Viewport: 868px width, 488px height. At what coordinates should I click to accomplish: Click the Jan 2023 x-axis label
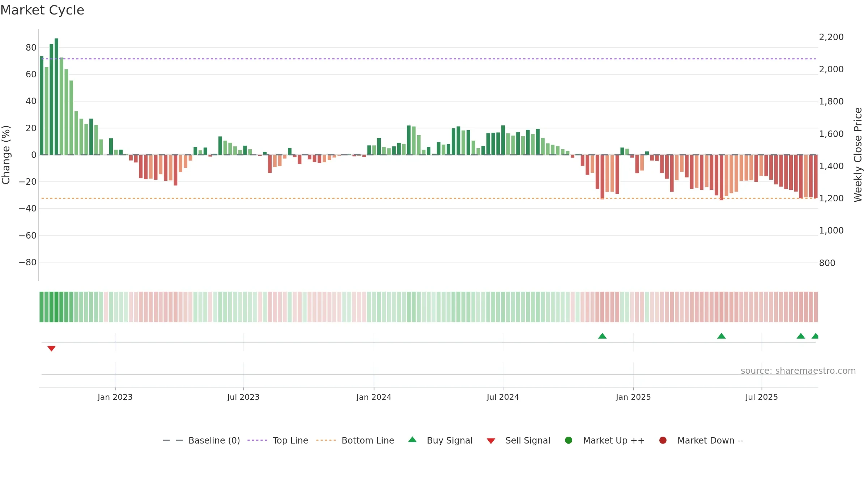click(115, 397)
